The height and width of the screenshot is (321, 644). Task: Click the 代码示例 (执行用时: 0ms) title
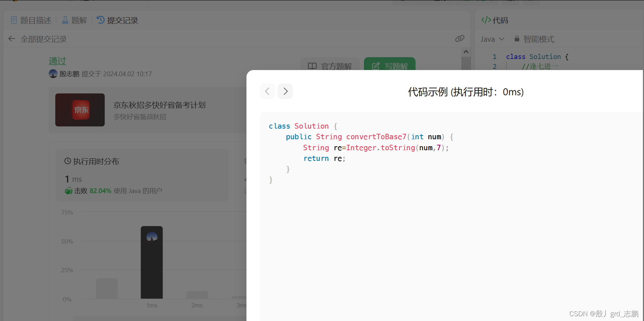(x=466, y=92)
